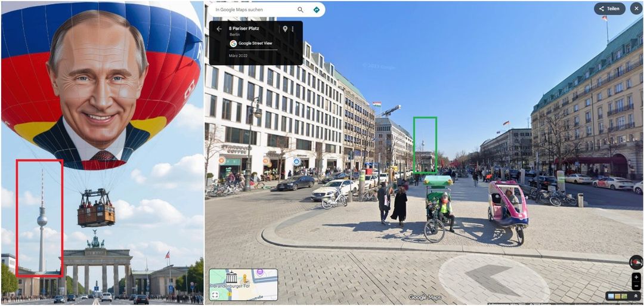
Task: Click the location pin icon in the info card
Action: (285, 29)
